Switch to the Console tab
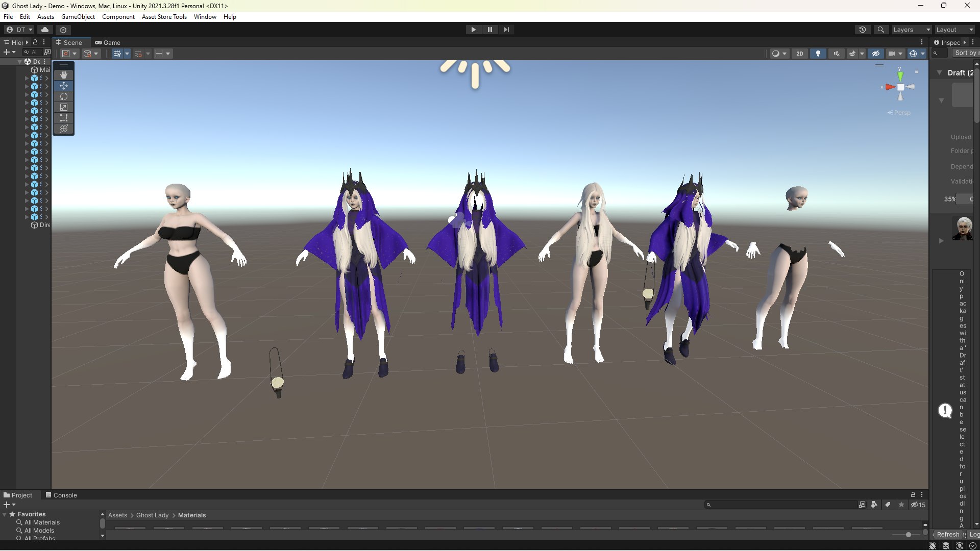 coord(61,495)
